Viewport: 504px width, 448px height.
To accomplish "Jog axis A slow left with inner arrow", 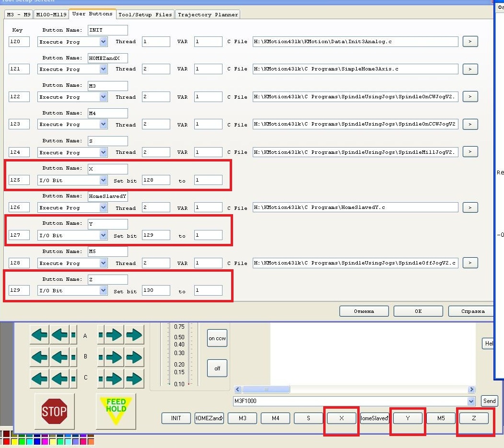I will tap(59, 335).
